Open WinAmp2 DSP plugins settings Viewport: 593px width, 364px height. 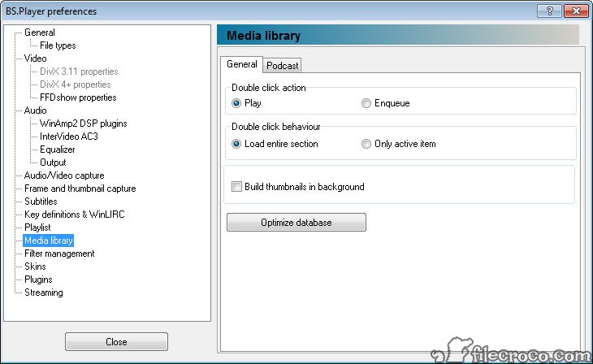pyautogui.click(x=84, y=123)
